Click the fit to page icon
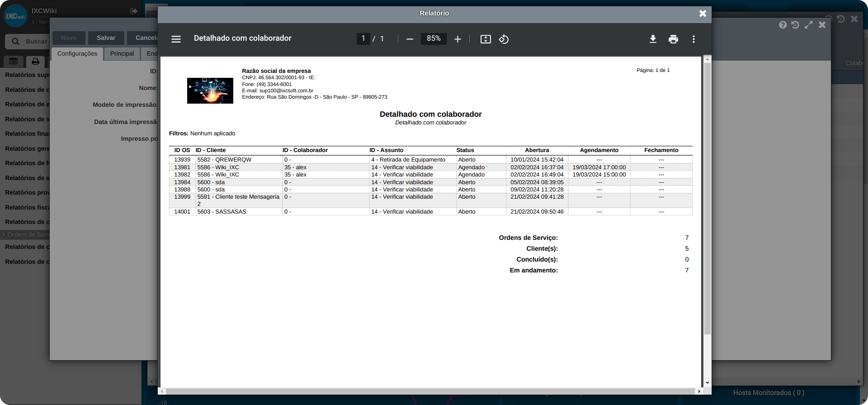This screenshot has height=405, width=868. click(x=486, y=39)
